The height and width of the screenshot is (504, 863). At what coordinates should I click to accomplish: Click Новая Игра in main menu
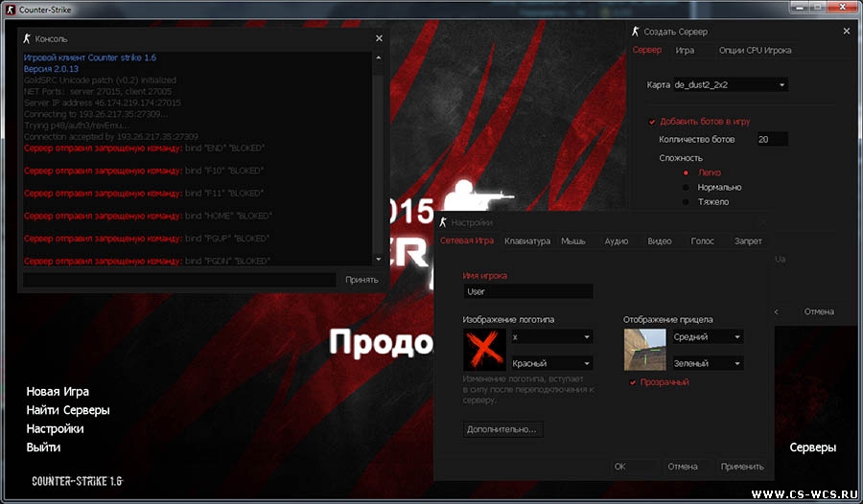point(58,392)
